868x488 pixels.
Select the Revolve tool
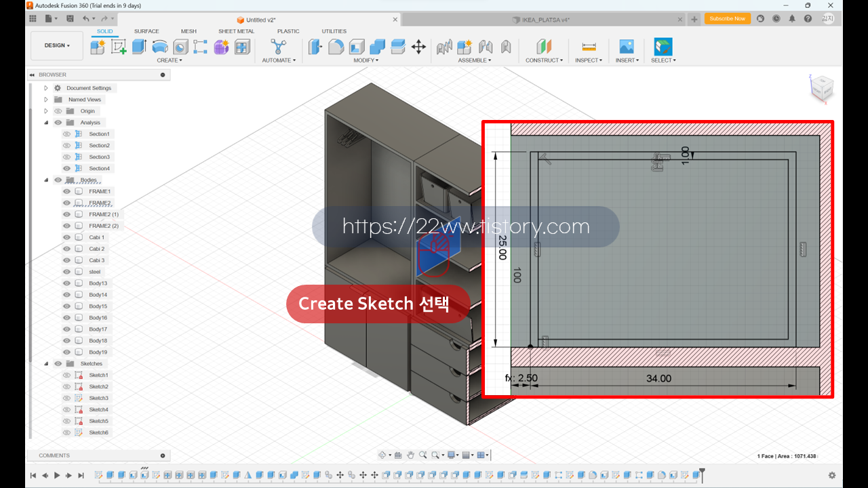[160, 47]
